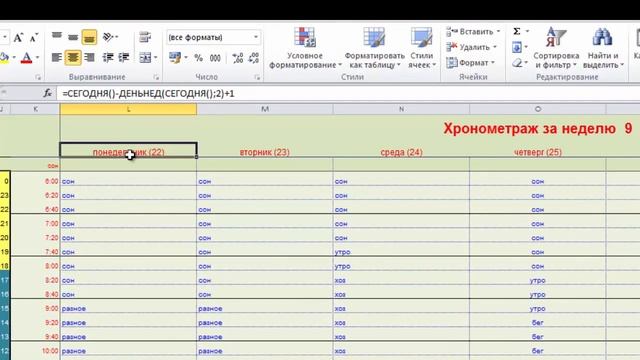Toggle align text left
640x360 pixels.
point(57,58)
